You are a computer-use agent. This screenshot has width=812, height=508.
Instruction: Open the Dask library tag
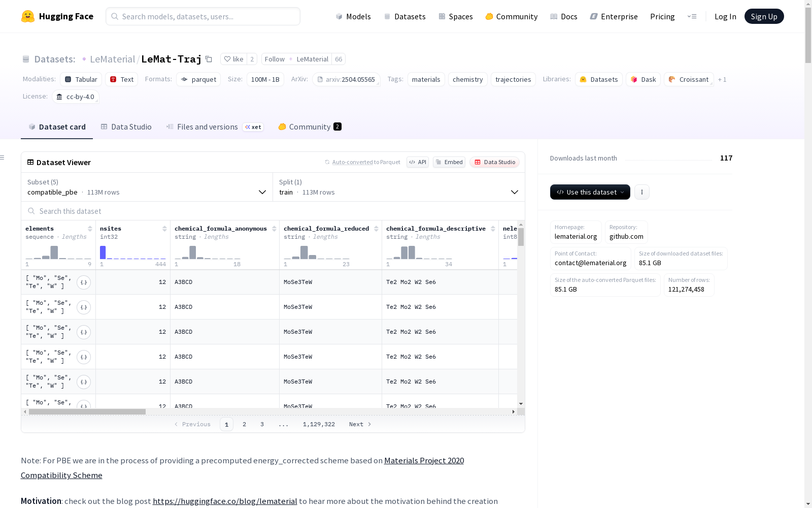644,79
